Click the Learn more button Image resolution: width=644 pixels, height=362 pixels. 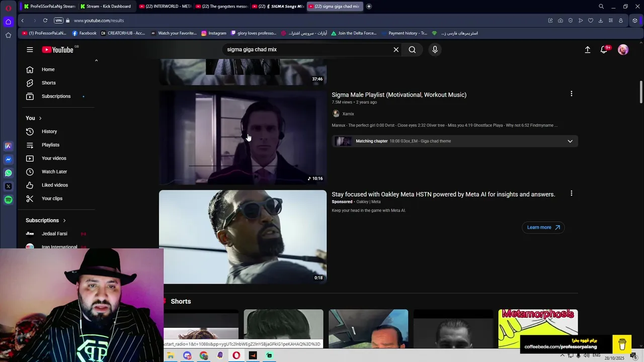(543, 227)
